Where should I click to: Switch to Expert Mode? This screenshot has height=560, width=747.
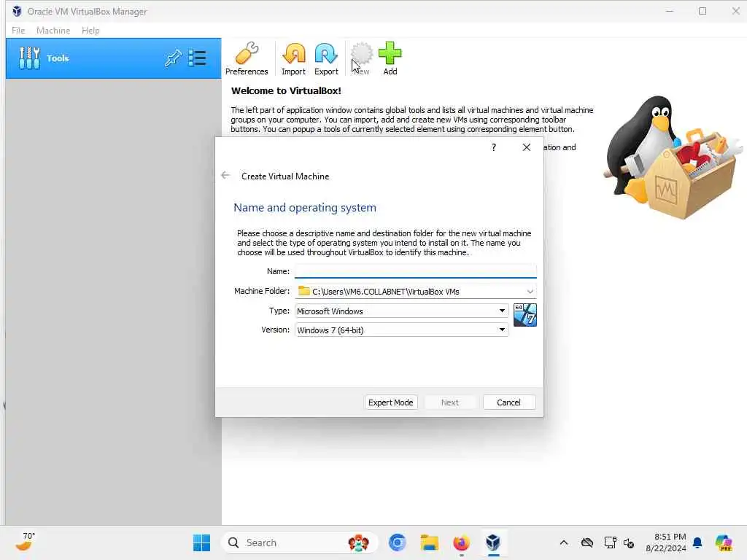point(391,402)
